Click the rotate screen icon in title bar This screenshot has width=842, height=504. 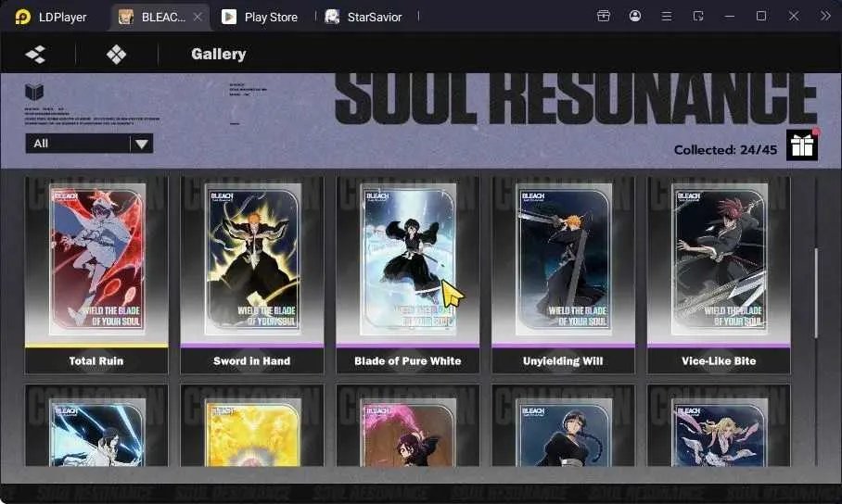point(698,16)
